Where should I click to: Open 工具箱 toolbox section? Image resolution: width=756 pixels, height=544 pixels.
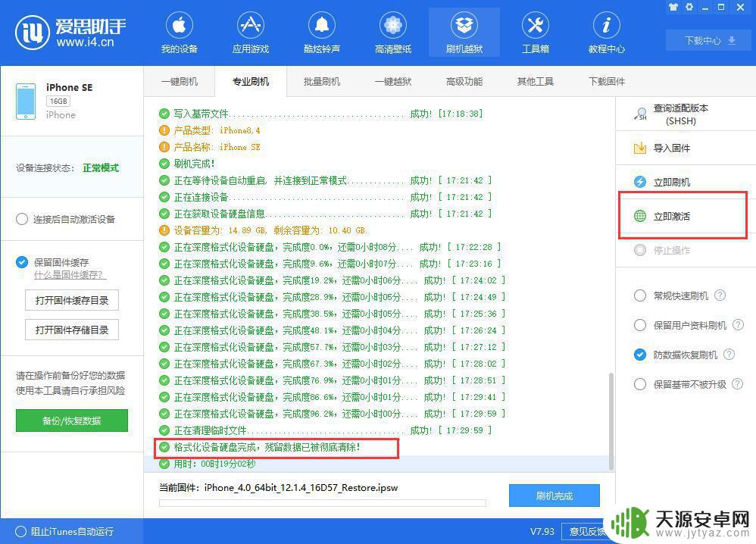click(535, 33)
